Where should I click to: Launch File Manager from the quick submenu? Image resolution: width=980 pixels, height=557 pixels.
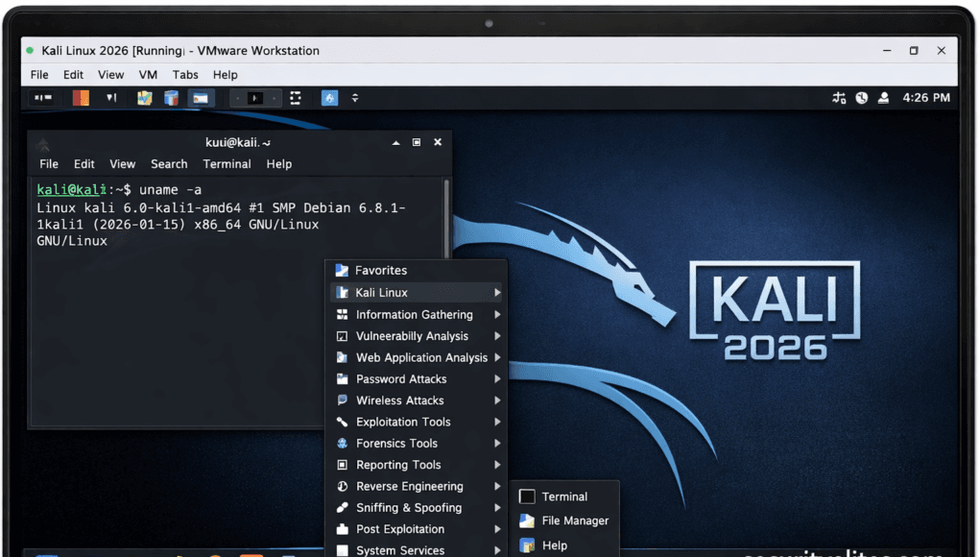point(573,521)
